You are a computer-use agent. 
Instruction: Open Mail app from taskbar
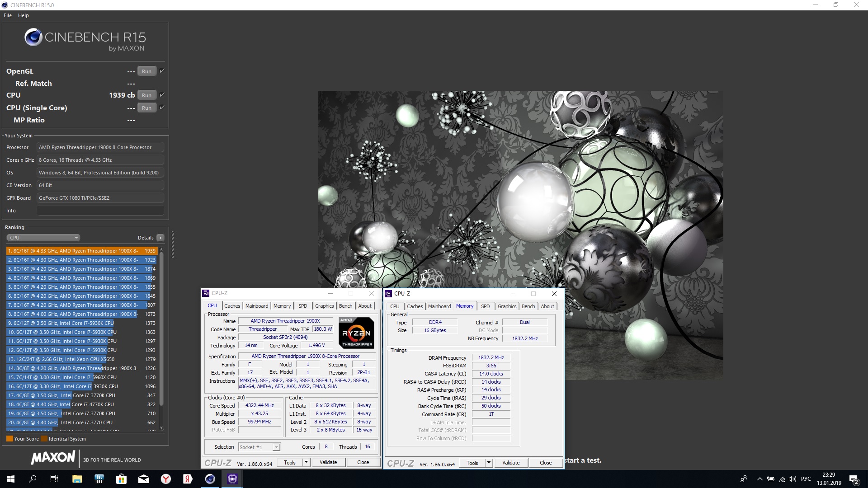tap(144, 479)
